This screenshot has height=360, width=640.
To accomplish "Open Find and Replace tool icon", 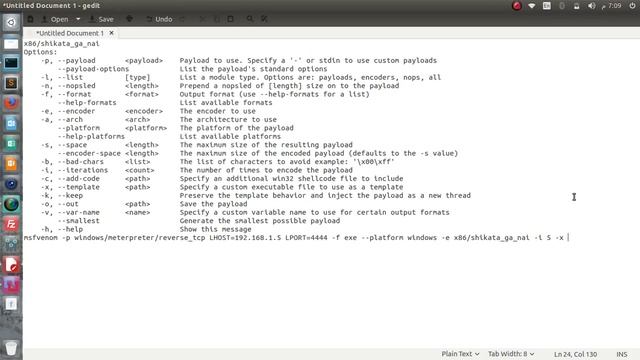I will (264, 19).
